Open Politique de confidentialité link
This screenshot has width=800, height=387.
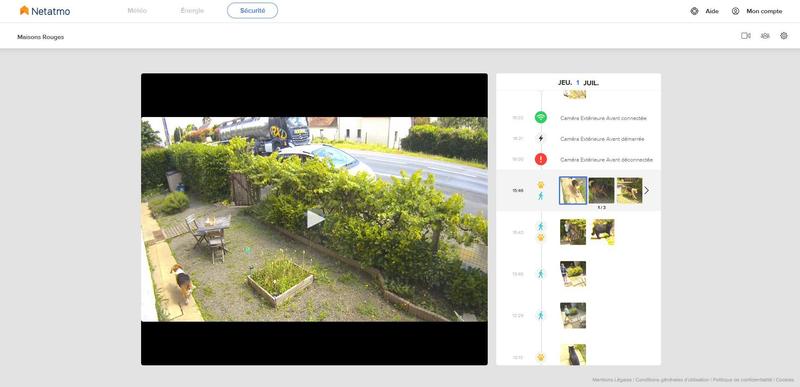pyautogui.click(x=742, y=380)
